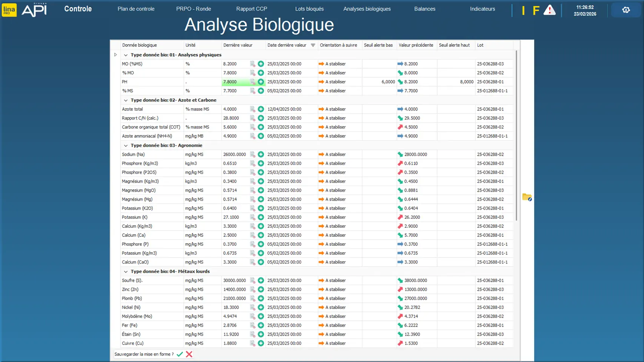Collapse the 04- Métaux lourds group
644x362 pixels.
(126, 271)
